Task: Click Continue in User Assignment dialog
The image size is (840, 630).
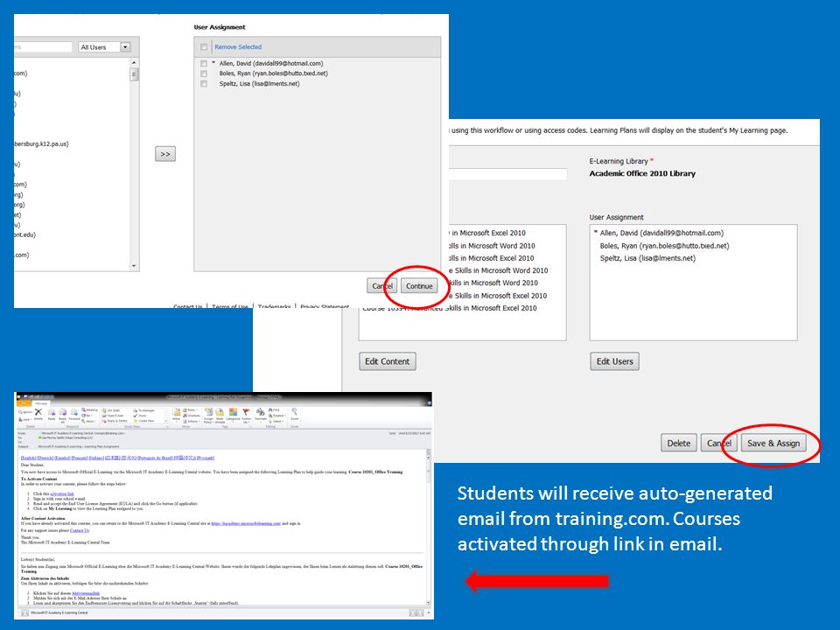Action: (419, 286)
